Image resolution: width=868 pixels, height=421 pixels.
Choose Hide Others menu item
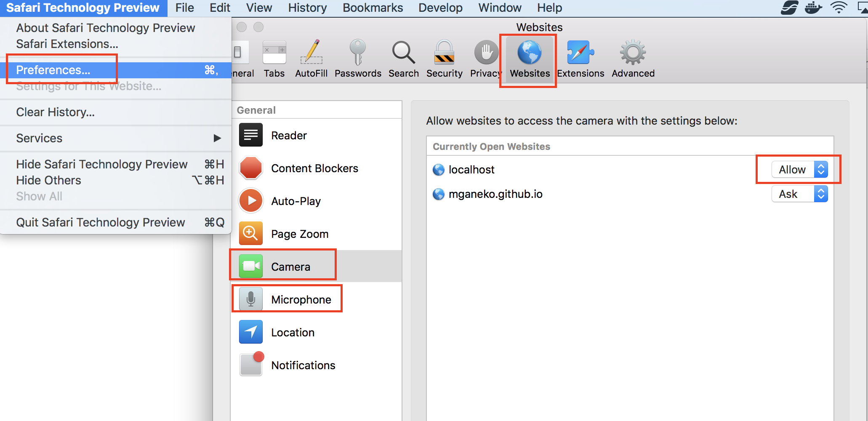coord(116,180)
